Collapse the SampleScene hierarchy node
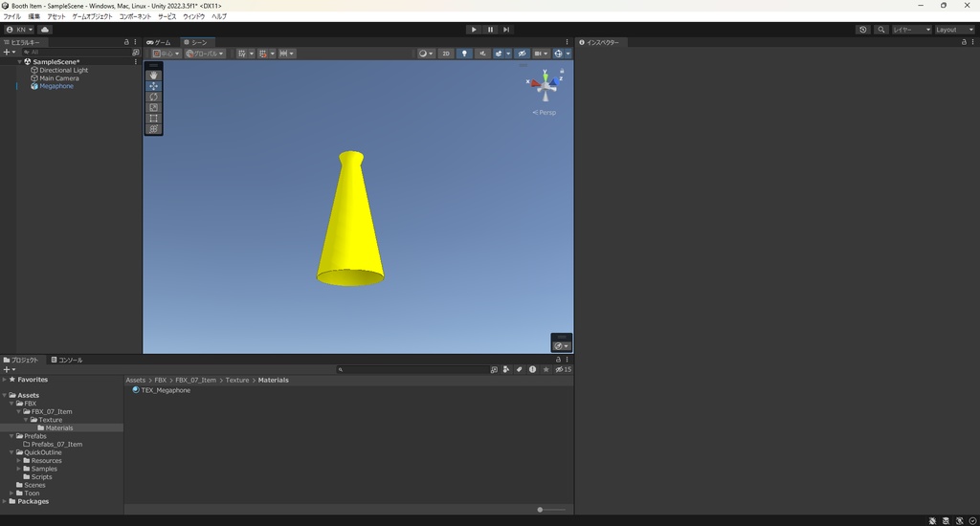Image resolution: width=980 pixels, height=526 pixels. tap(20, 62)
